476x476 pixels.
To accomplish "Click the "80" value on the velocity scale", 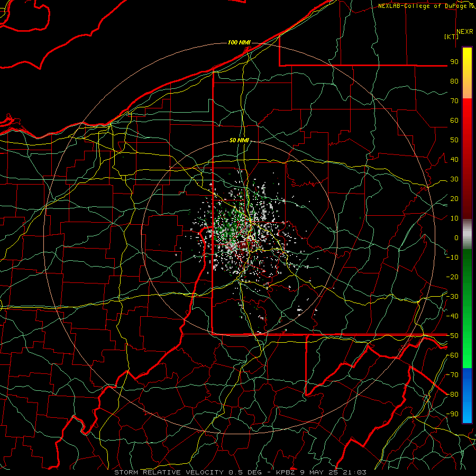I will pyautogui.click(x=454, y=81).
